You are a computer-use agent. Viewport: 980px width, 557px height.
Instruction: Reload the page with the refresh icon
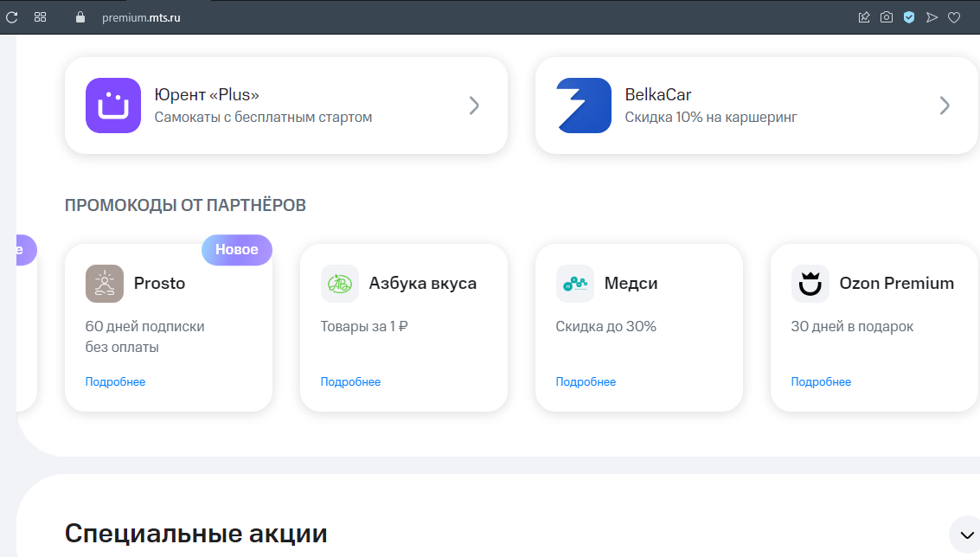(12, 17)
